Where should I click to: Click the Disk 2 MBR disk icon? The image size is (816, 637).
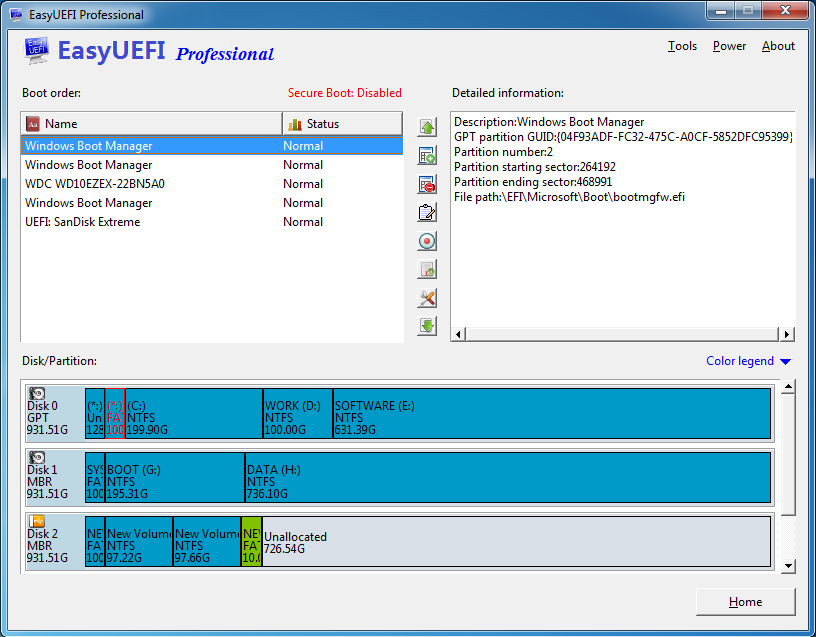click(x=38, y=520)
